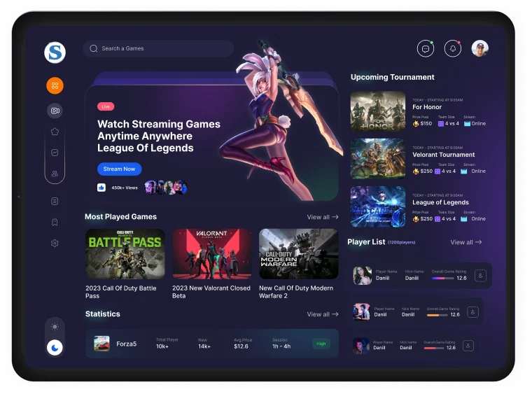The height and width of the screenshot is (394, 532).
Task: Click View all for Player List
Action: pos(466,242)
